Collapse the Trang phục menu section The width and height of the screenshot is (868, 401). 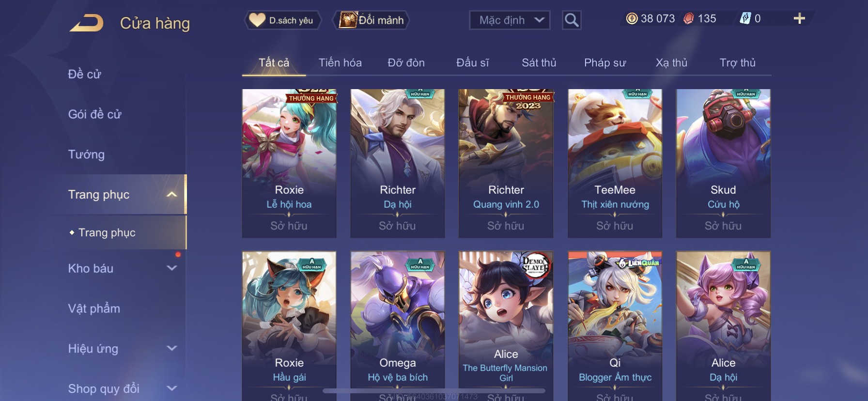[x=171, y=195]
